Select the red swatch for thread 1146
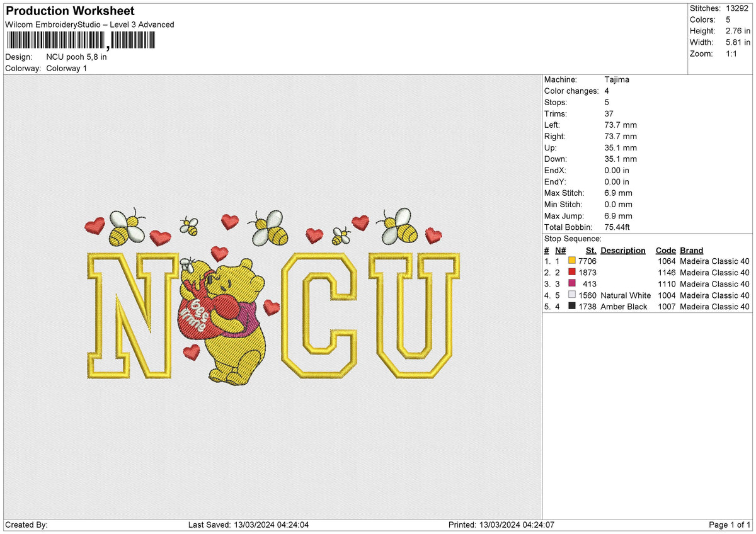The image size is (756, 534). pyautogui.click(x=572, y=272)
